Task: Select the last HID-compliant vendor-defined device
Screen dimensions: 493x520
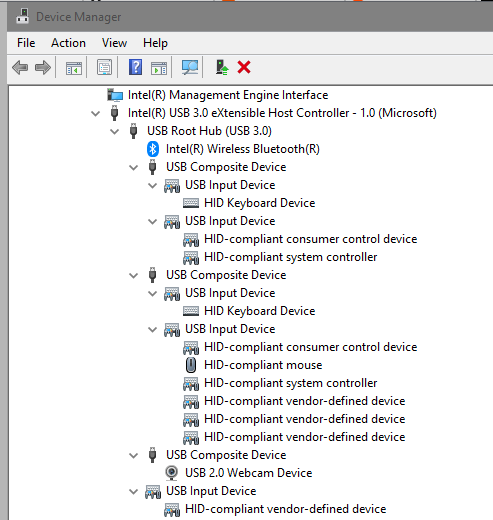Action: [x=285, y=509]
